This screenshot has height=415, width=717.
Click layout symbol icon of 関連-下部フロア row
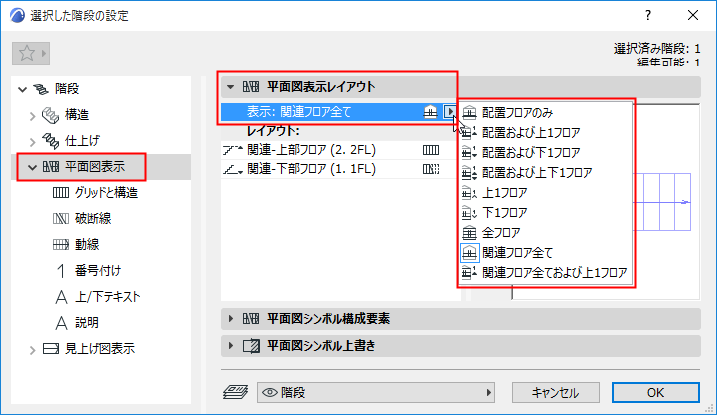431,169
